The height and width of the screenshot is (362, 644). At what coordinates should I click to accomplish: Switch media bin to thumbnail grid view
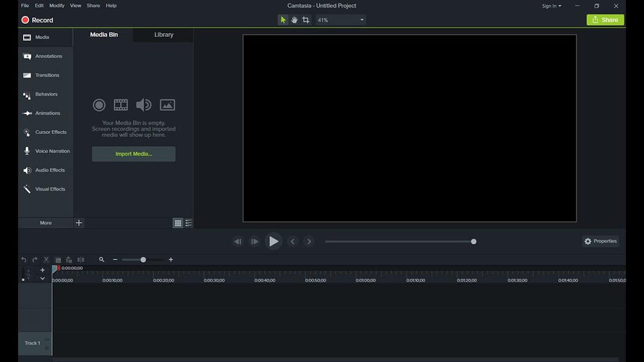pyautogui.click(x=178, y=223)
